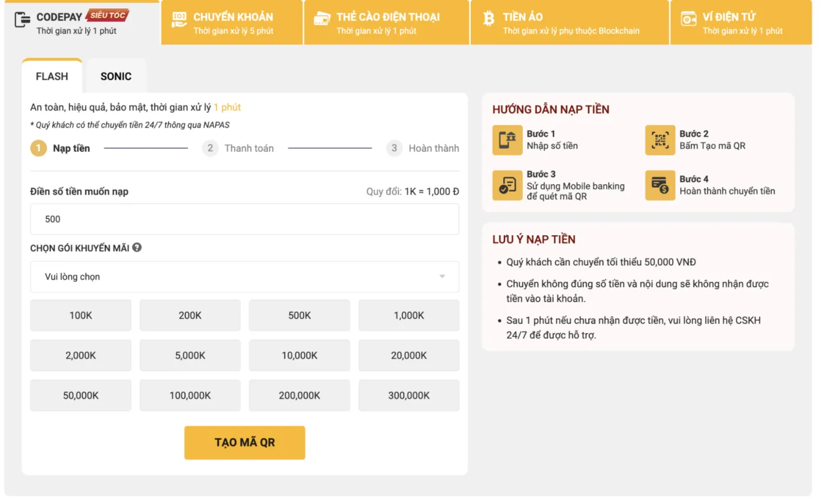Choose the 200K amount button

point(190,315)
